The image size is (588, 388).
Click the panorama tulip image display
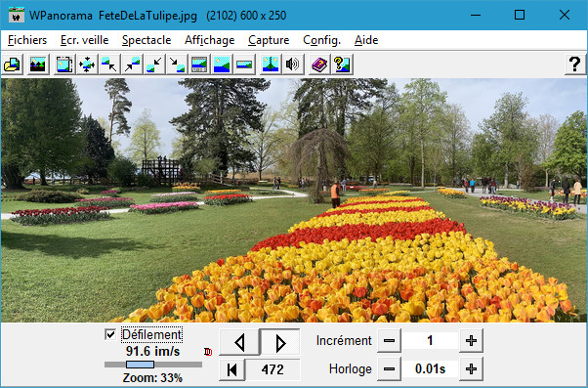294,200
